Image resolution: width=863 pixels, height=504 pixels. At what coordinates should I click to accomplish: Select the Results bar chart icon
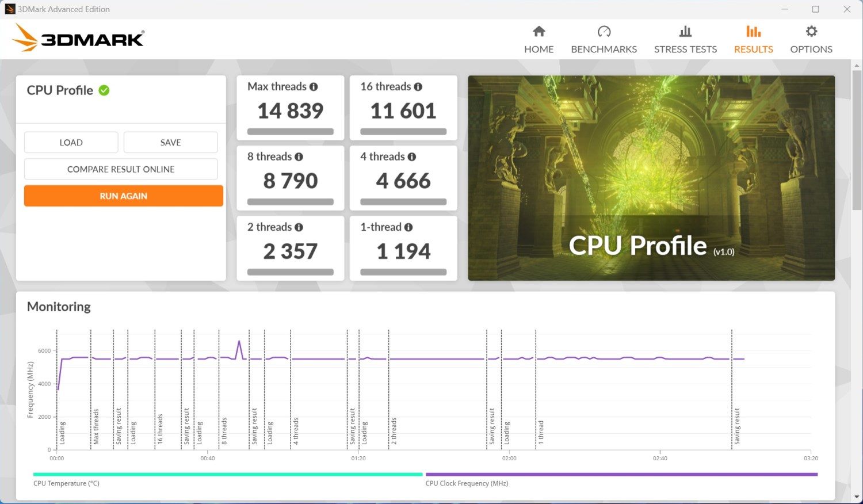coord(753,31)
